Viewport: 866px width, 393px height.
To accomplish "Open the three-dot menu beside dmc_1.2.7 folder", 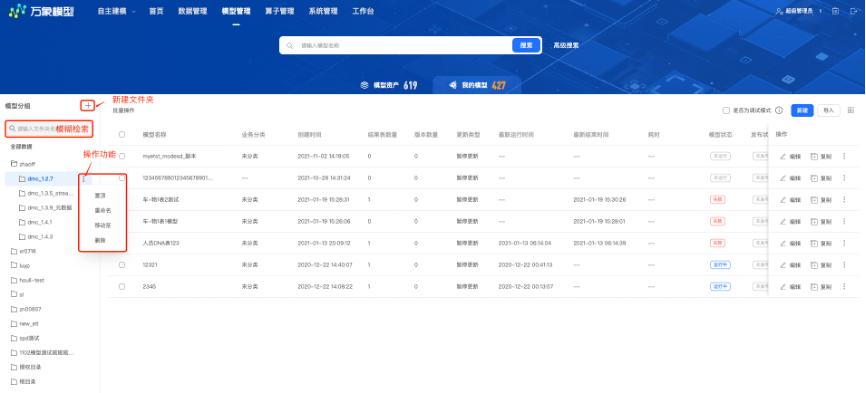I will coord(83,179).
